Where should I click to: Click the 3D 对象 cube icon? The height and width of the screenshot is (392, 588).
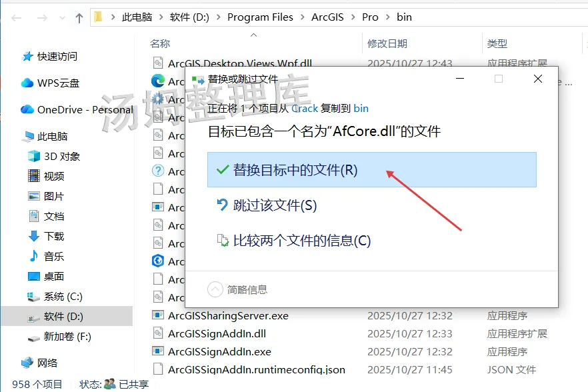coord(34,156)
